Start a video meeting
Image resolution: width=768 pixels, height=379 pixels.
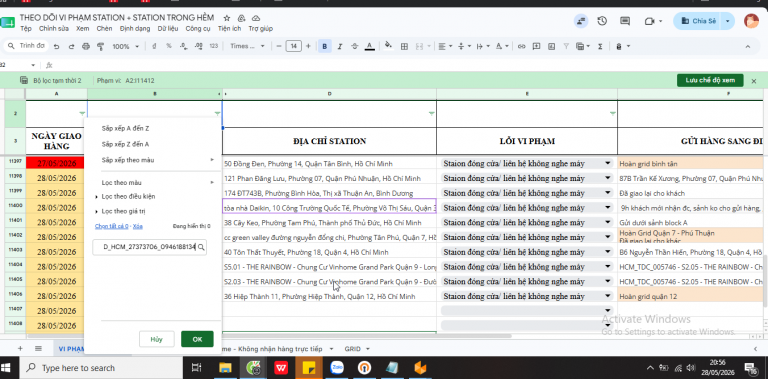[x=650, y=21]
